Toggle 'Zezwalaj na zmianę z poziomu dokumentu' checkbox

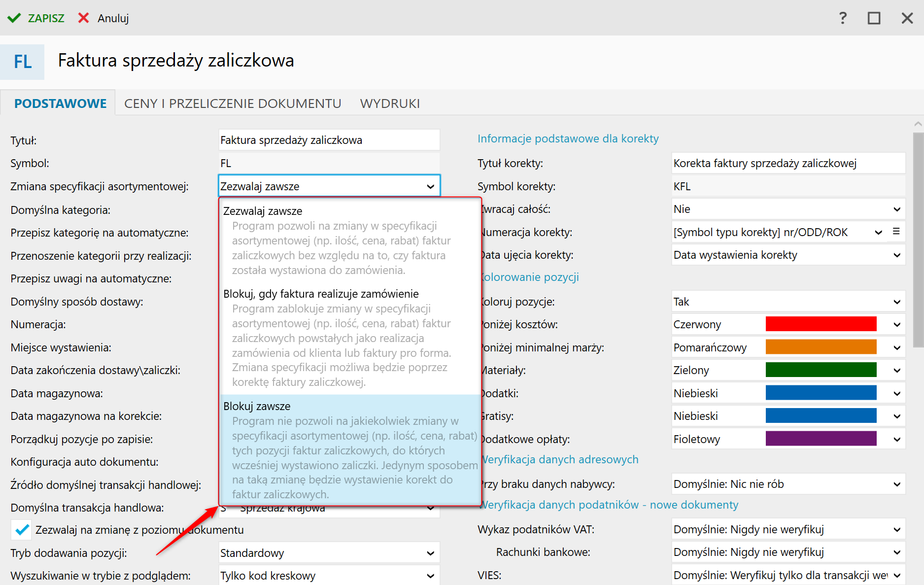coord(22,530)
